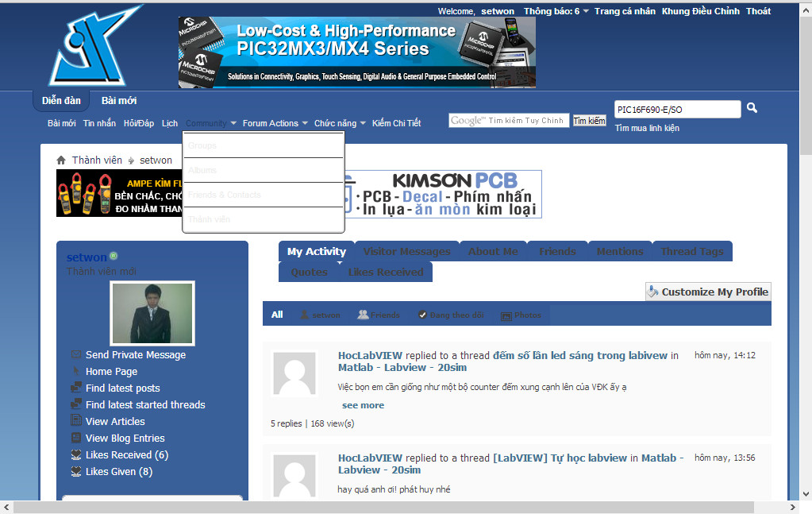Switch to the Diễn đàn tab

click(x=61, y=101)
